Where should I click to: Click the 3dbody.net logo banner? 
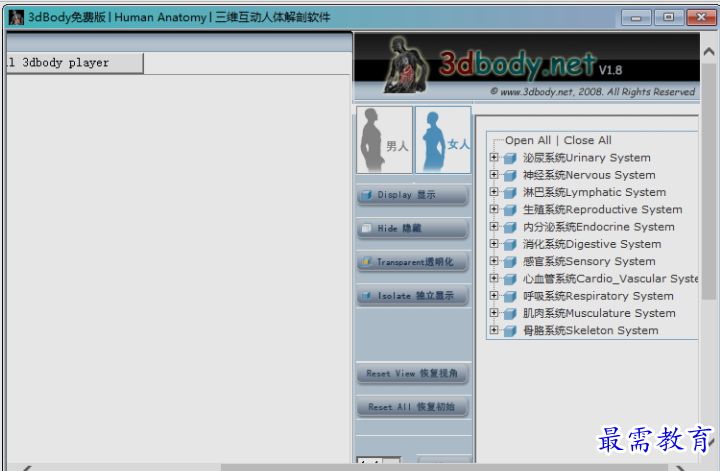[527, 66]
